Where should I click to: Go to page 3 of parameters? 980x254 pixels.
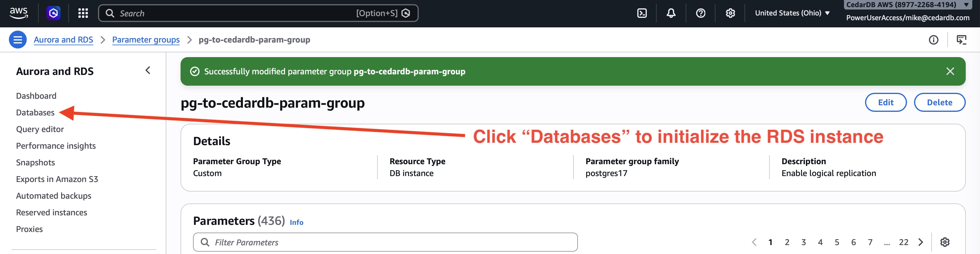[804, 242]
